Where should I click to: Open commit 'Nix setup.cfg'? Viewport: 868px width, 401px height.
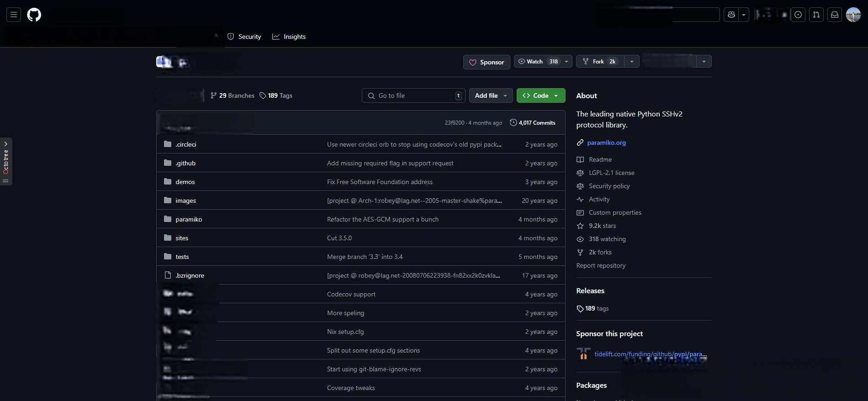pyautogui.click(x=345, y=332)
